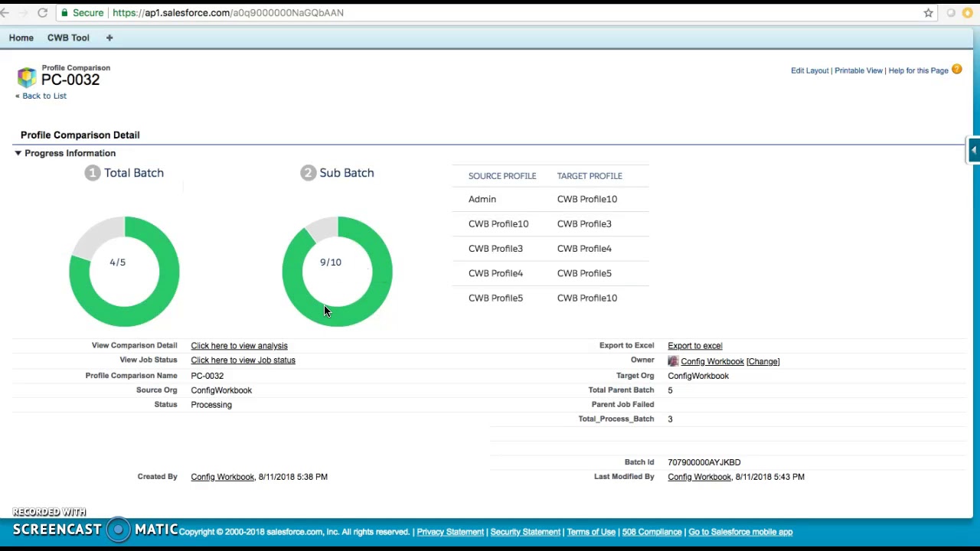This screenshot has height=551, width=980.
Task: Click here to view analysis
Action: (239, 346)
